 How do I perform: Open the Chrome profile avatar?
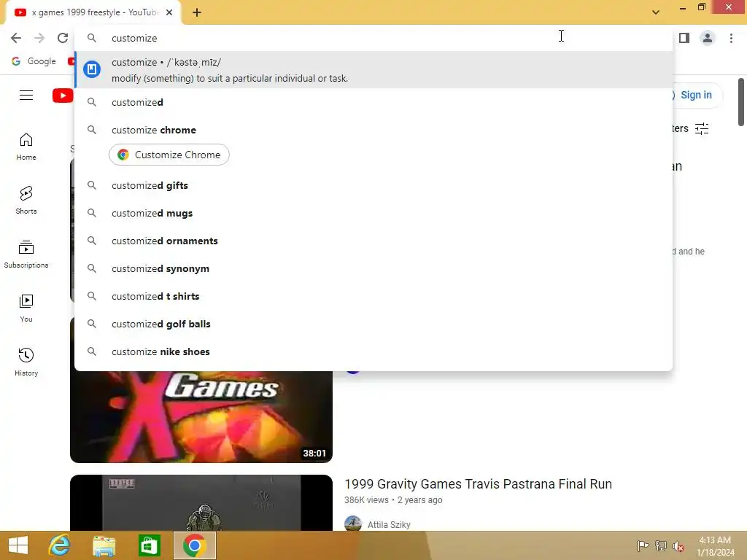[x=708, y=38]
